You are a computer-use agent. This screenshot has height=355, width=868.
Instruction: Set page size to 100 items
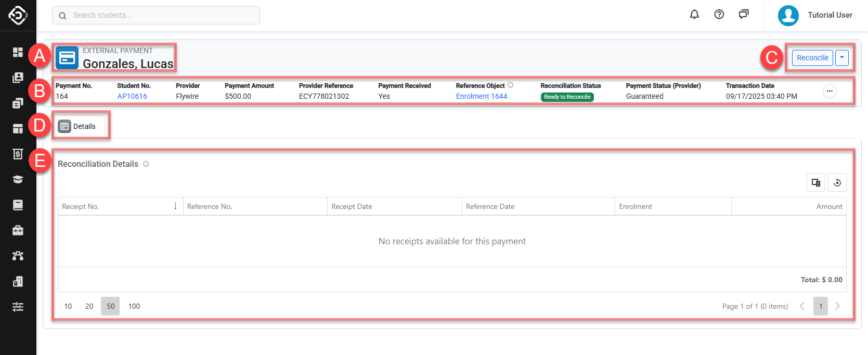pyautogui.click(x=134, y=306)
